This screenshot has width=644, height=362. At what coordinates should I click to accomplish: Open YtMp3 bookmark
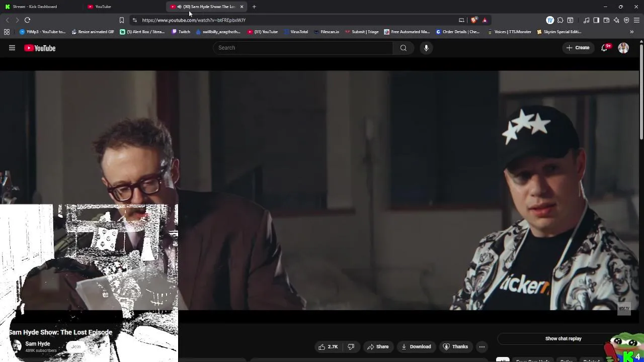click(43, 32)
